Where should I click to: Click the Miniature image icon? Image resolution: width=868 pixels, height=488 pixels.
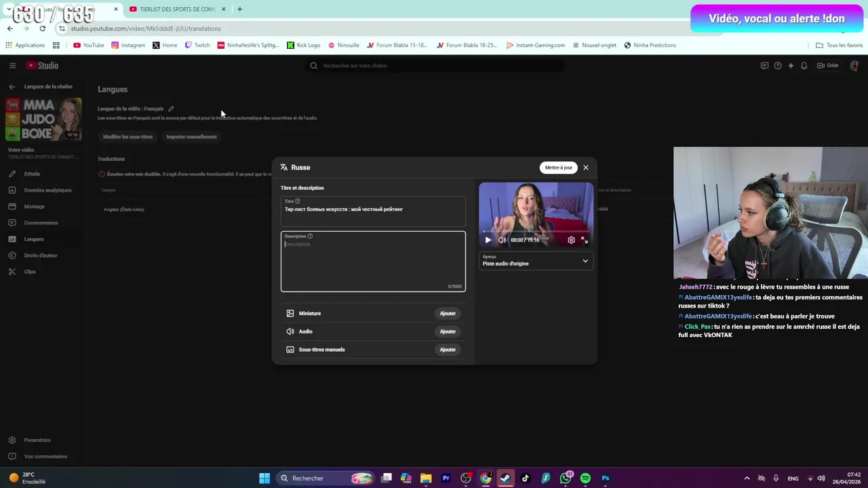click(x=290, y=313)
